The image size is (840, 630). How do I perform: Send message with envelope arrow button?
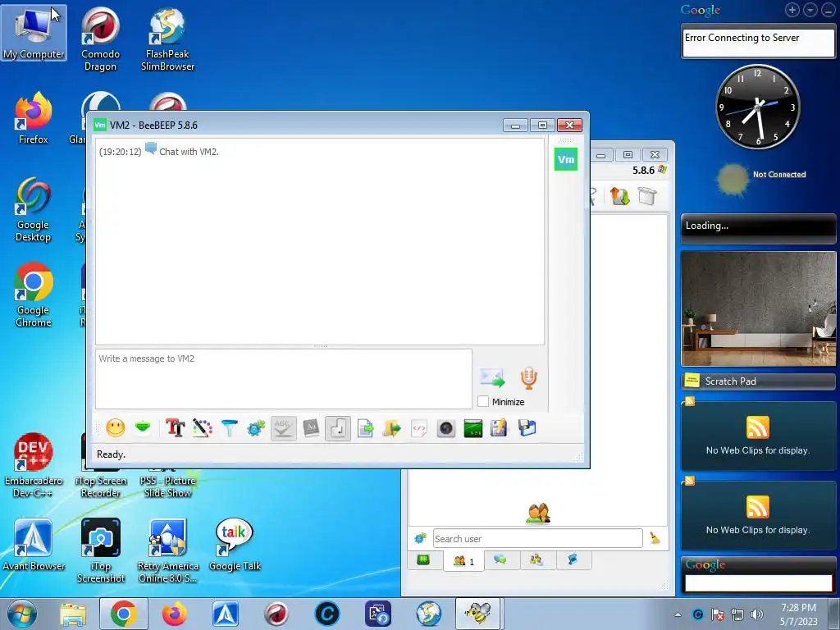pyautogui.click(x=492, y=377)
